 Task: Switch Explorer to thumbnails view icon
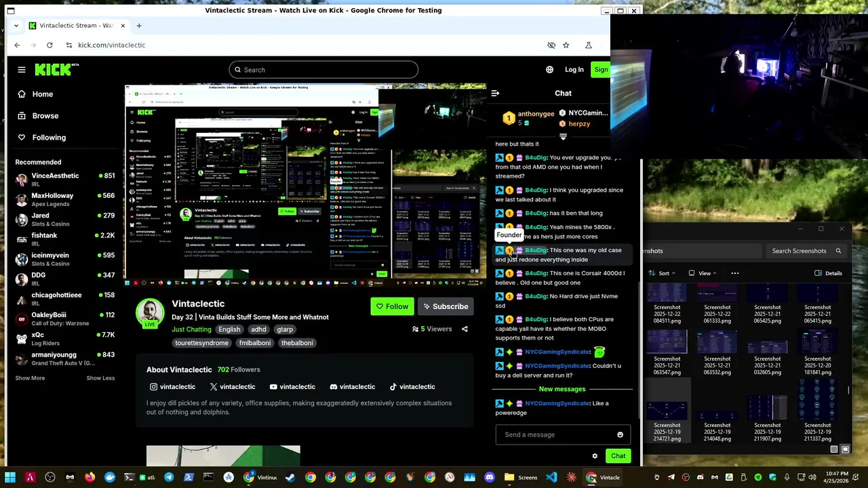(x=845, y=449)
